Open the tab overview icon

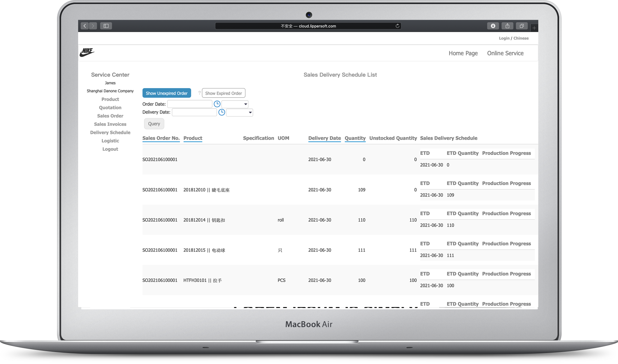coord(522,26)
